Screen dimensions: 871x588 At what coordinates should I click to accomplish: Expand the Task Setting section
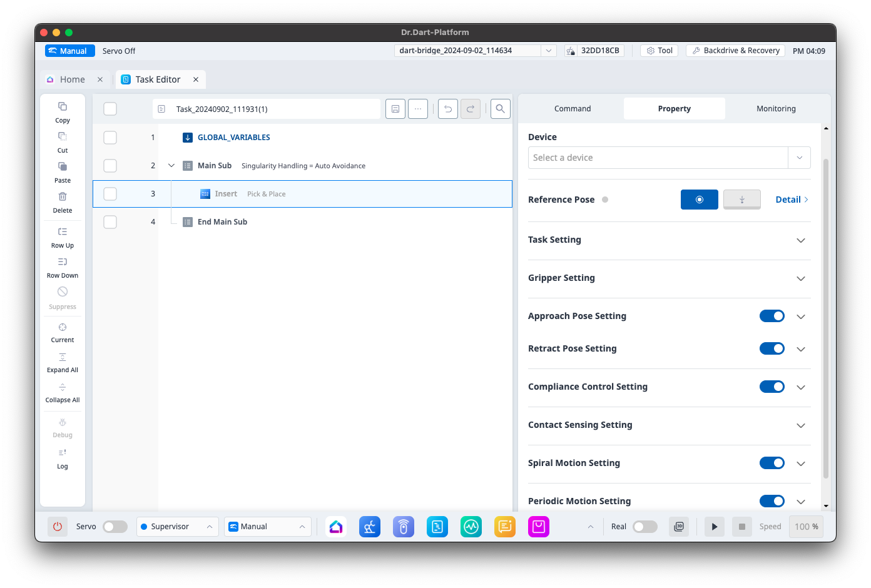[x=800, y=240]
